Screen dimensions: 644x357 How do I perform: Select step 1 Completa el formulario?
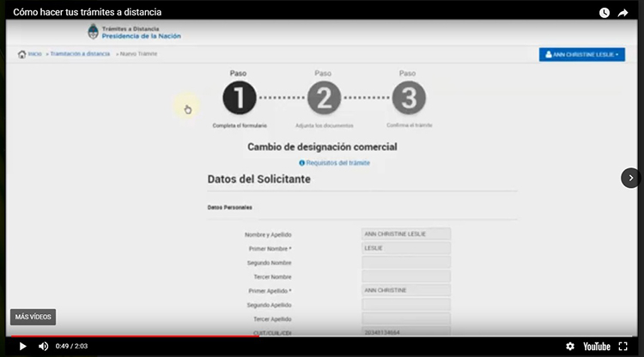(240, 99)
